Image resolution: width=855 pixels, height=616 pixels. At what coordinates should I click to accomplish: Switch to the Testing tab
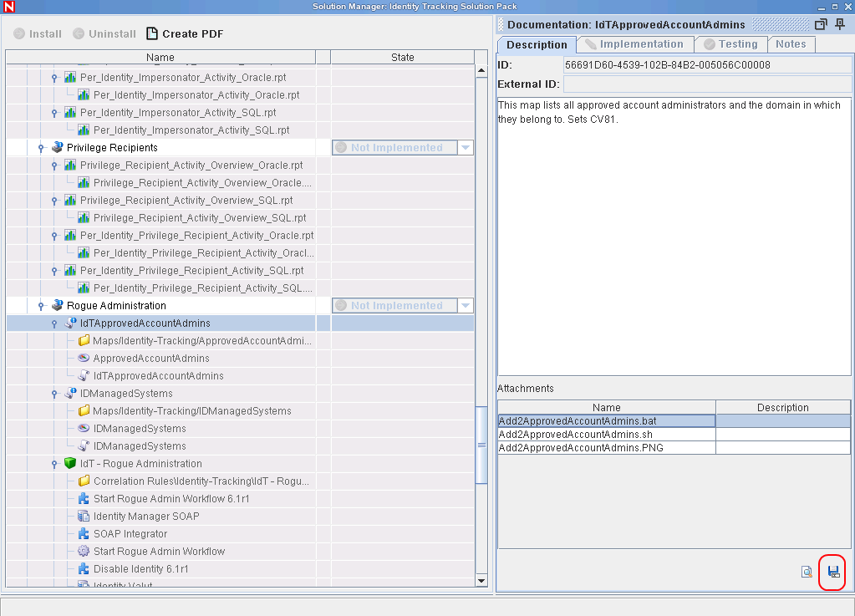click(731, 44)
